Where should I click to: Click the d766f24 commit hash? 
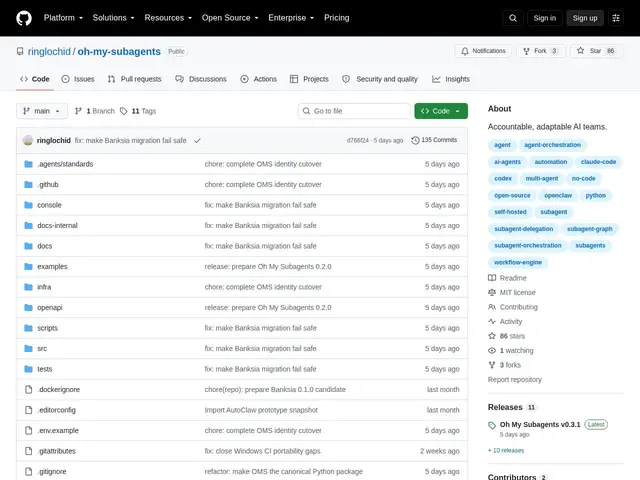(358, 140)
